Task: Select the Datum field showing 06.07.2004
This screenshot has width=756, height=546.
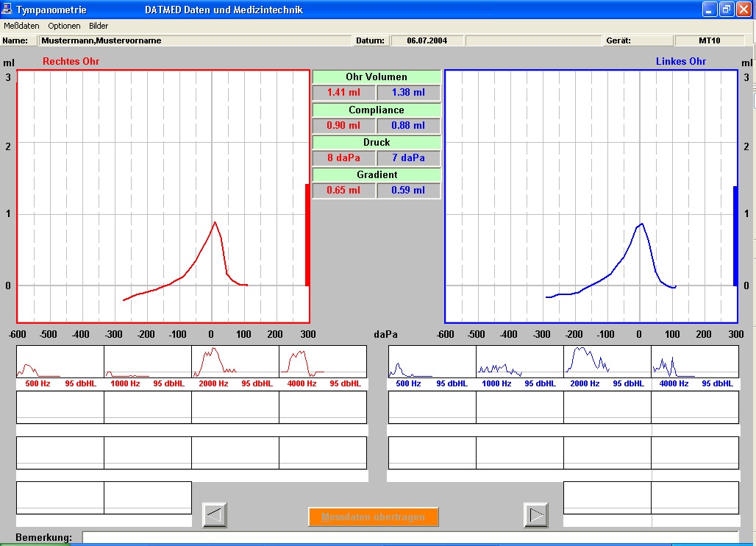Action: pos(427,40)
